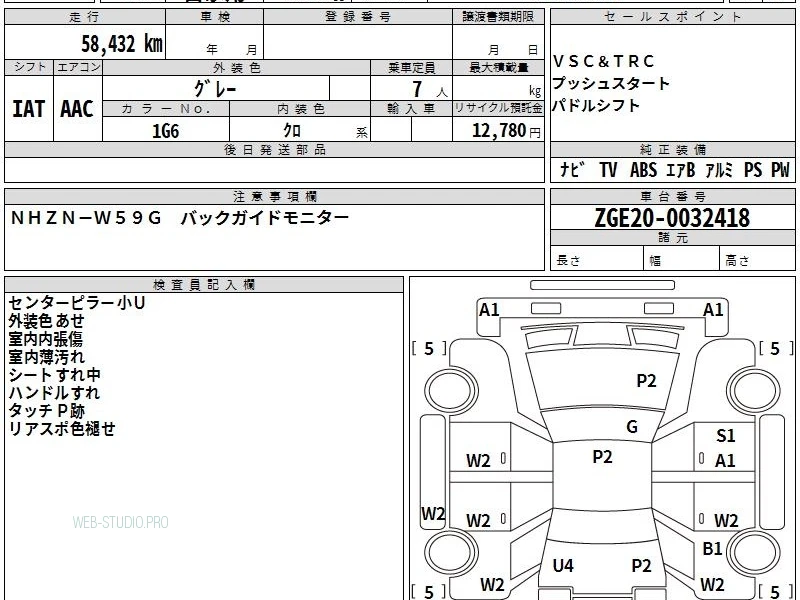Click the 注意事項欄 header
Viewport: 800px width, 600px height.
(x=274, y=196)
